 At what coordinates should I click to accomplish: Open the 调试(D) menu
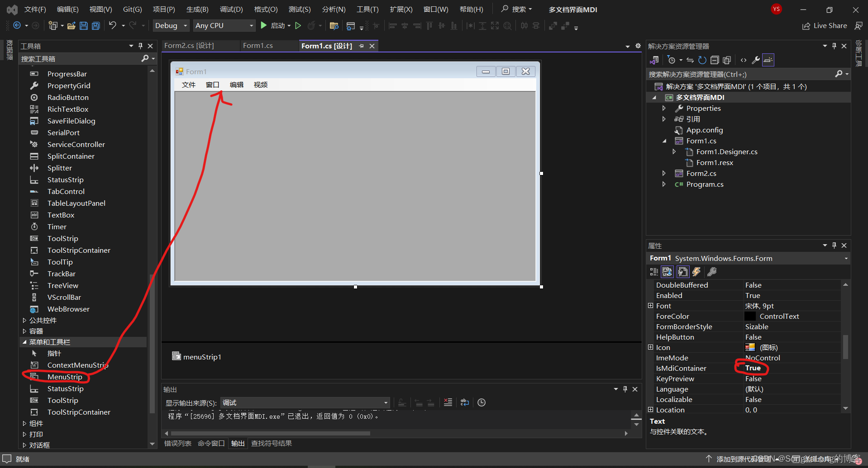[x=231, y=9]
